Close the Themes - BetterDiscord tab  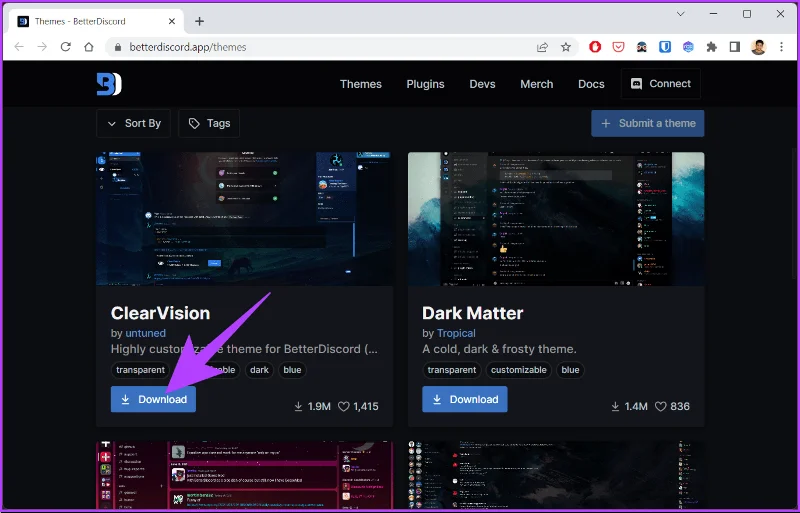pos(172,21)
